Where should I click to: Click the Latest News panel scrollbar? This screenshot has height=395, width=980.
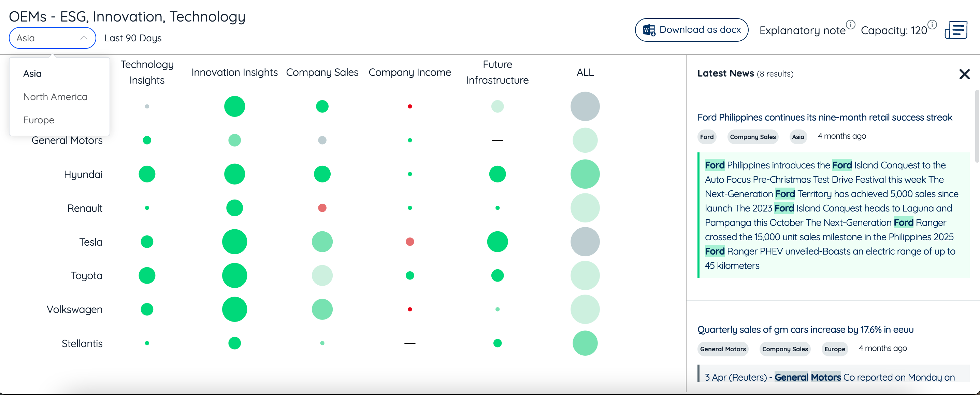[x=977, y=126]
